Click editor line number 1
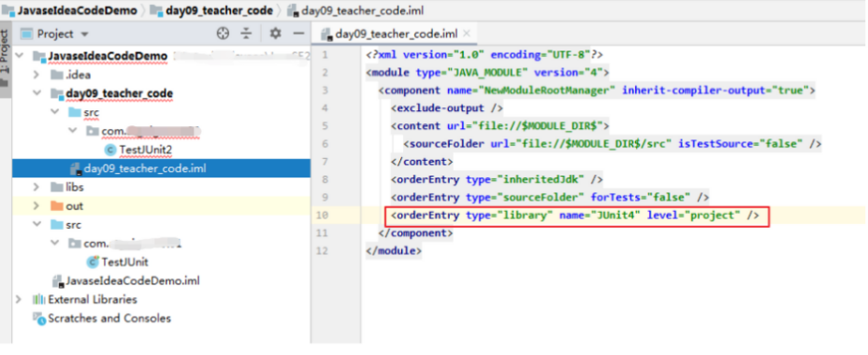 click(x=325, y=55)
